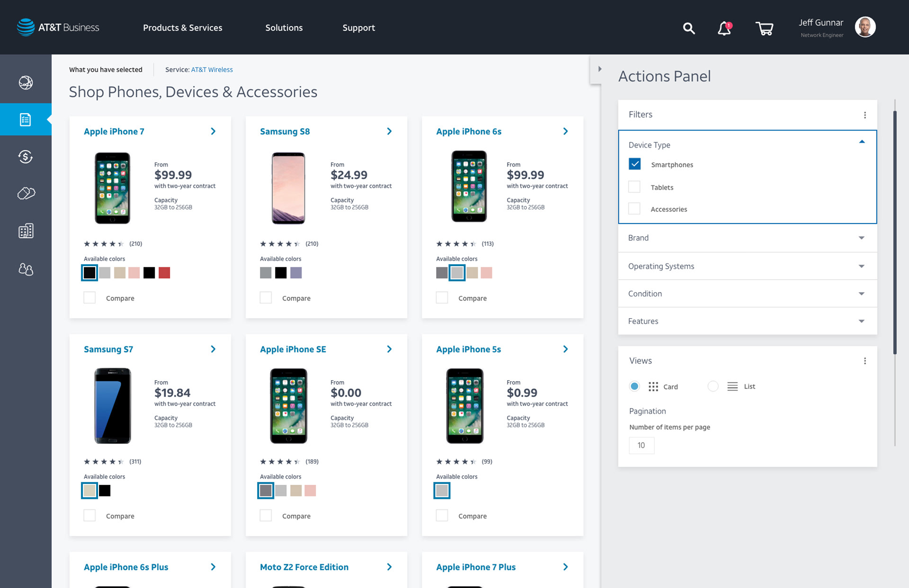Screen dimensions: 909x588
Task: Open the Apple iPhone 7 Plus title
Action: (476, 567)
